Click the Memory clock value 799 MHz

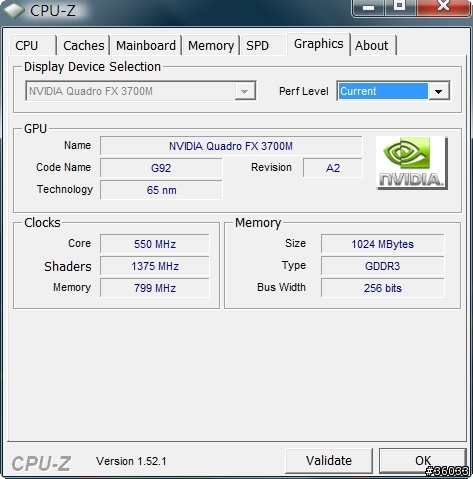pyautogui.click(x=155, y=288)
